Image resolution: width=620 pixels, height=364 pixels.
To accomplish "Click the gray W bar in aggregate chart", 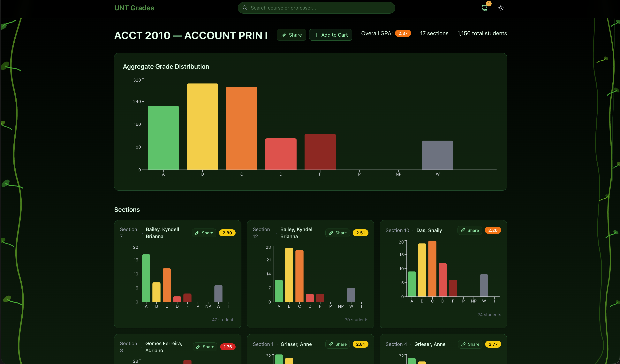I will [437, 155].
